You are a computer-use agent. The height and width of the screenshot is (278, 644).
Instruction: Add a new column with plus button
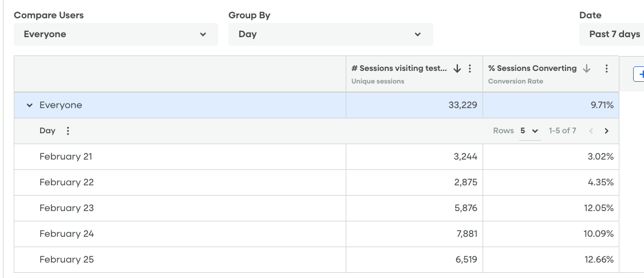[x=639, y=74]
